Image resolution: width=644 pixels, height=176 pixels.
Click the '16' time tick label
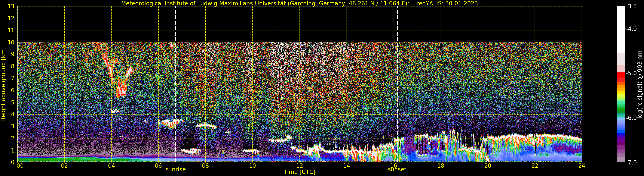(x=394, y=166)
